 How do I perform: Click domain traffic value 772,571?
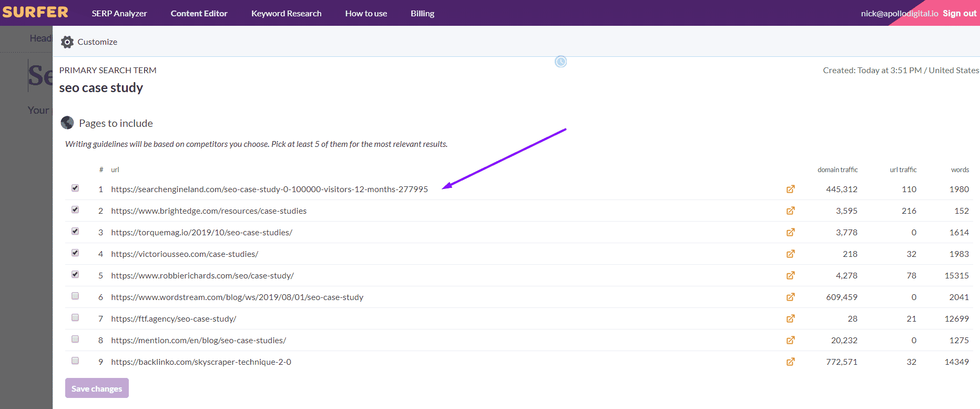842,362
